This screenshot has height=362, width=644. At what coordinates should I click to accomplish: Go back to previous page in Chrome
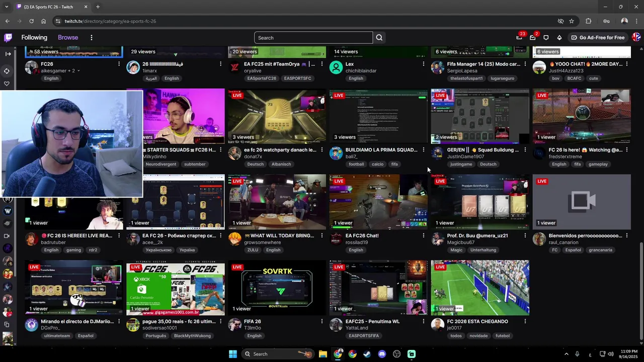tap(8, 21)
